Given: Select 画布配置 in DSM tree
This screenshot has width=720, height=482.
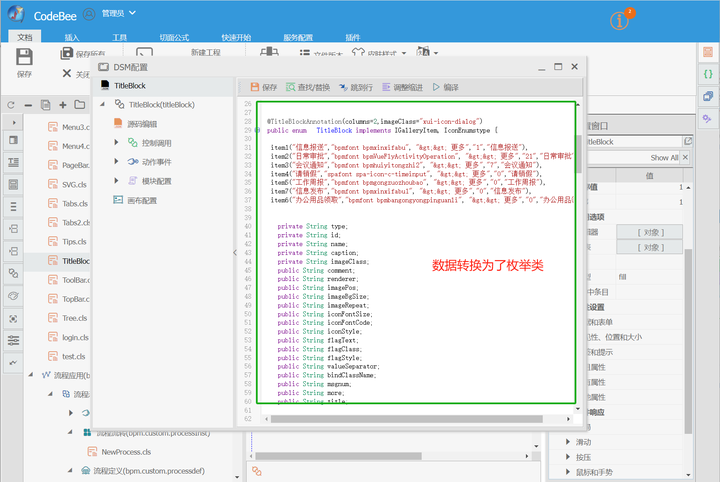Looking at the screenshot, I should pyautogui.click(x=142, y=200).
